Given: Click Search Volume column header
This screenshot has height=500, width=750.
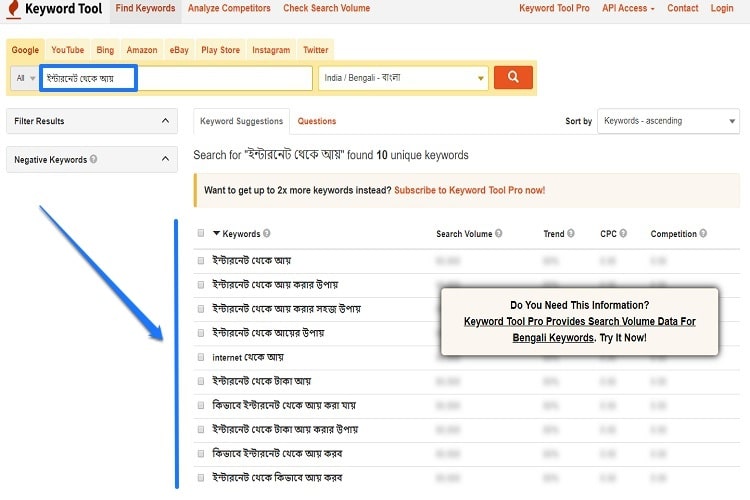Looking at the screenshot, I should [x=464, y=233].
